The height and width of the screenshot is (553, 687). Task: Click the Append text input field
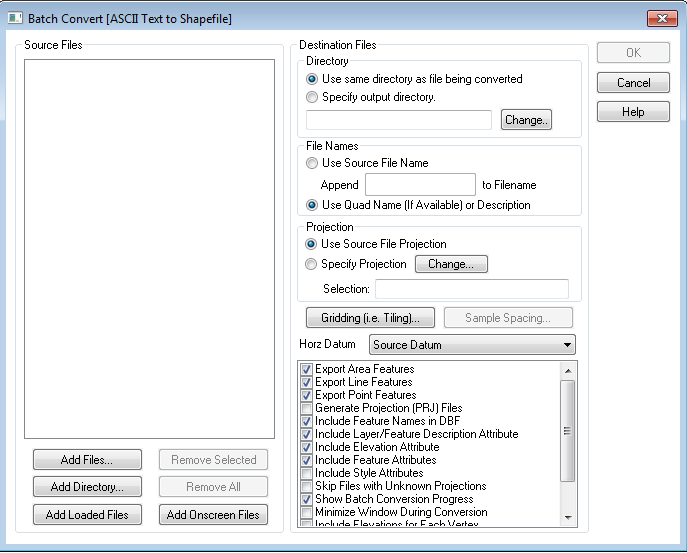[420, 185]
